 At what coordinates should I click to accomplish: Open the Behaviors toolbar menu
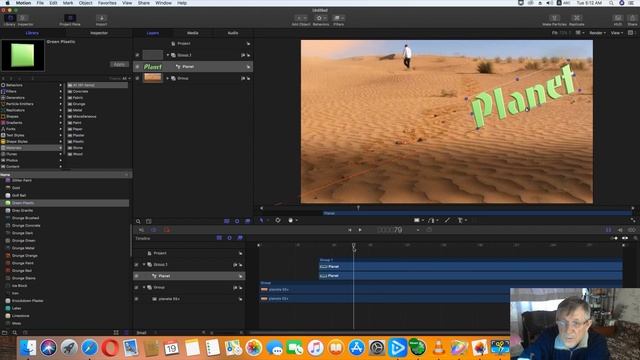pos(321,18)
